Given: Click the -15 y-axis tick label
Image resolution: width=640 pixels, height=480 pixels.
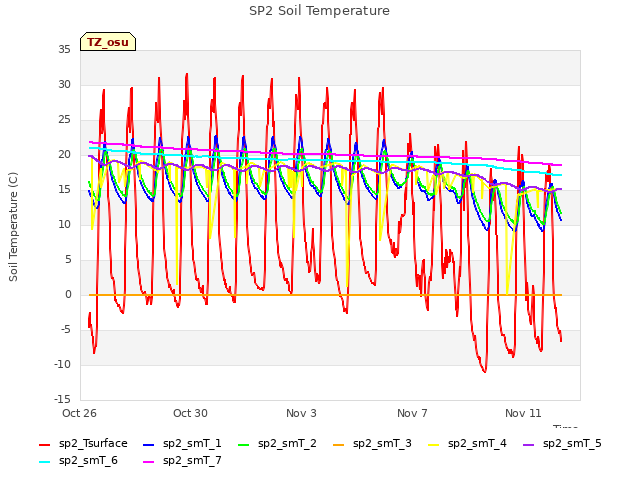Looking at the screenshot, I should (x=62, y=399).
